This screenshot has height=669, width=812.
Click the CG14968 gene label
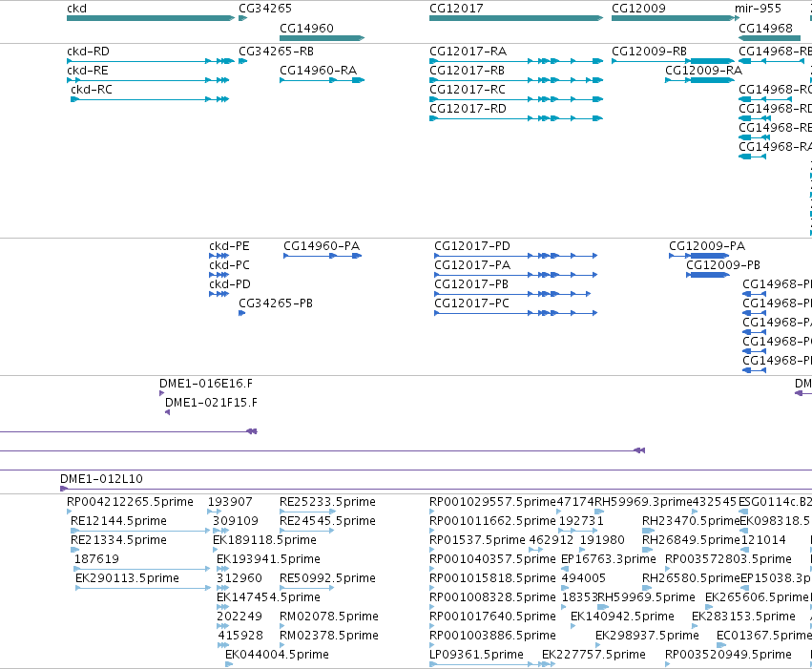[x=765, y=28]
